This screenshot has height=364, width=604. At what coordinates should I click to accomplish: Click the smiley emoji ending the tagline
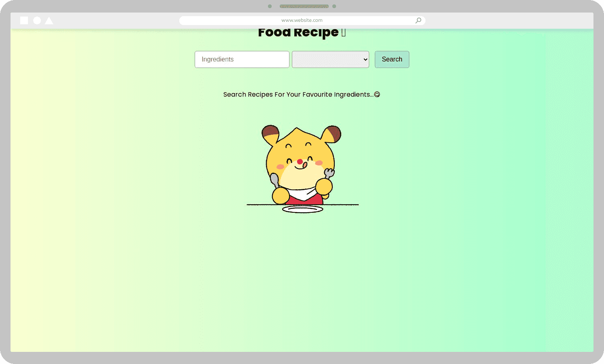coord(377,94)
